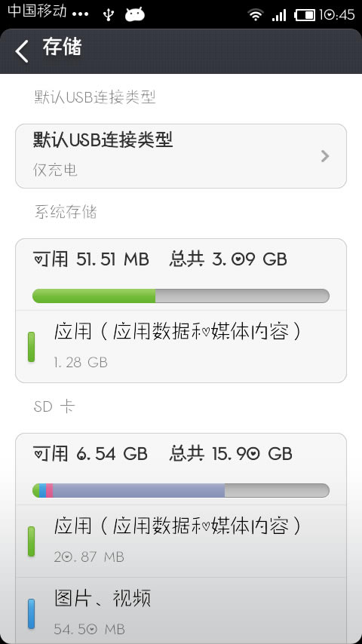The width and height of the screenshot is (362, 644).
Task: Tap the battery icon in status bar
Action: click(x=305, y=15)
